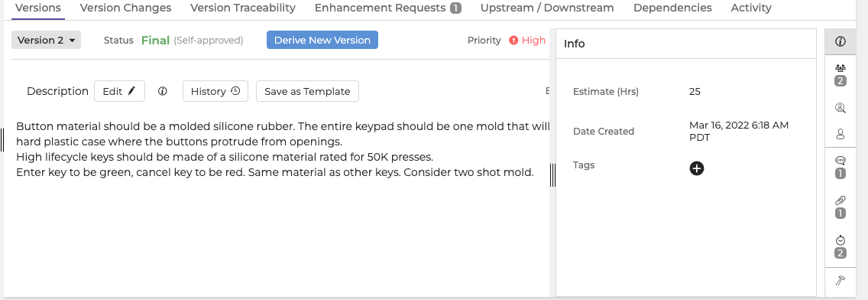Expand the Version 2 dropdown

(x=47, y=40)
